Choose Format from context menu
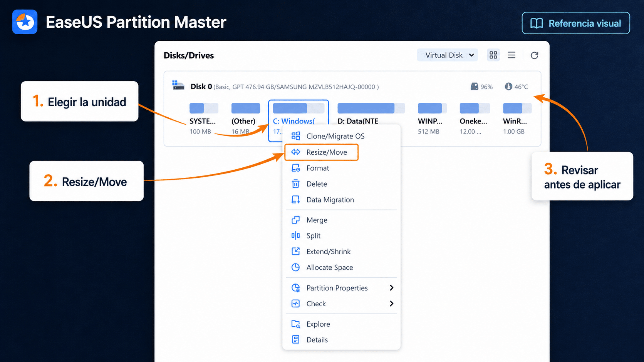Screen dimensions: 644x362 coord(341,168)
